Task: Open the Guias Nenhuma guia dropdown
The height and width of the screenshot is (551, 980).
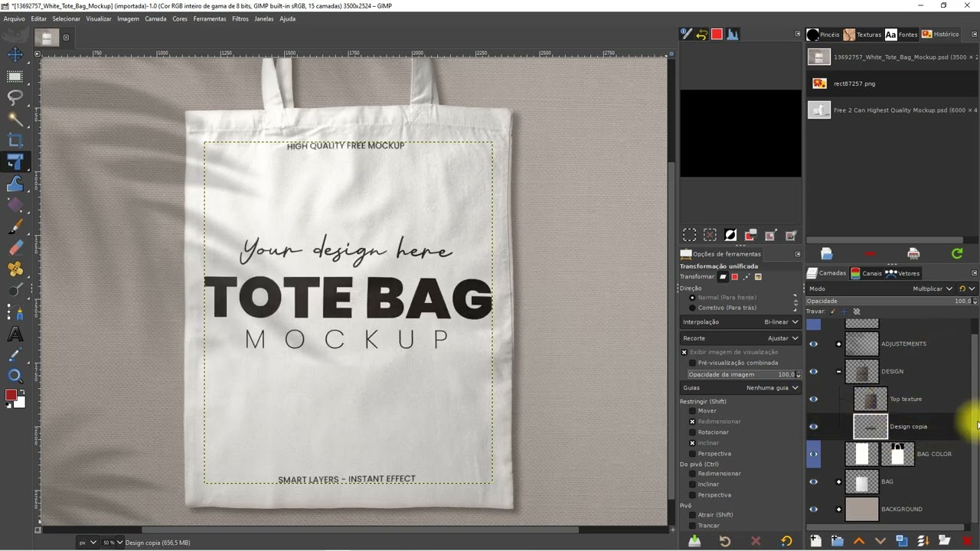Action: coord(740,388)
